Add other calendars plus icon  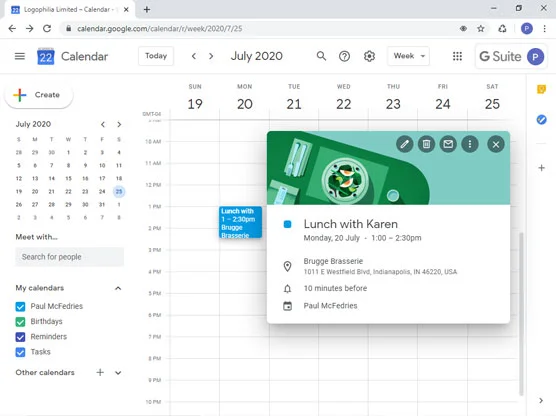pos(100,372)
